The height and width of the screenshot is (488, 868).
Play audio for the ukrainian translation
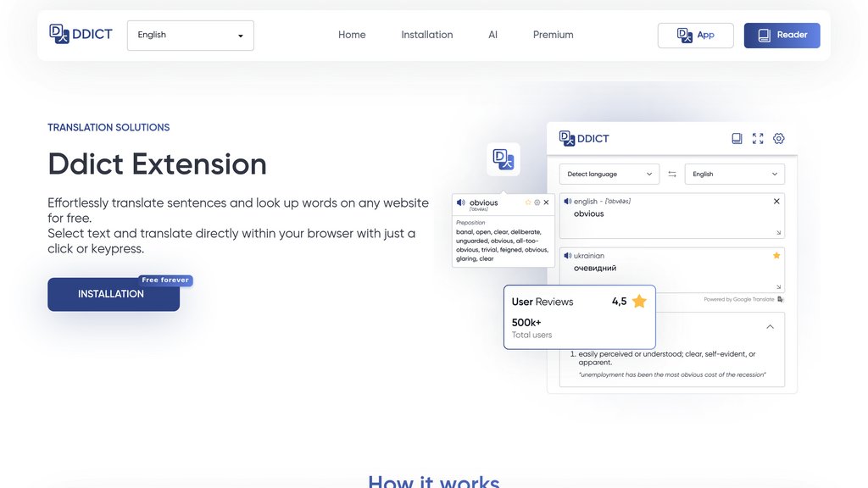(567, 256)
